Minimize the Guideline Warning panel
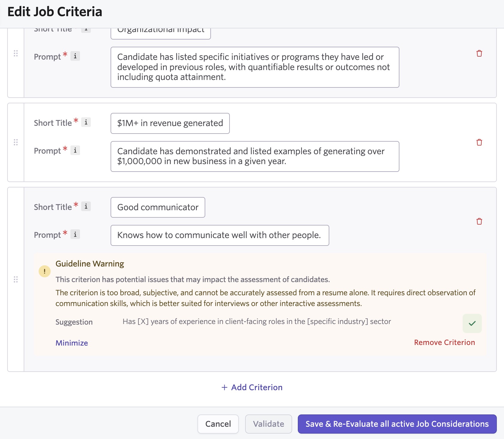 coord(72,343)
